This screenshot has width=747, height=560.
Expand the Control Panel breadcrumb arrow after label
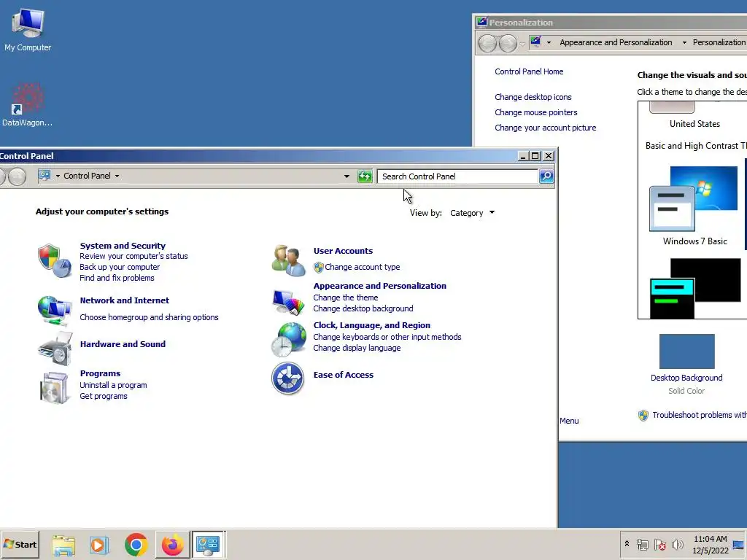pos(117,176)
